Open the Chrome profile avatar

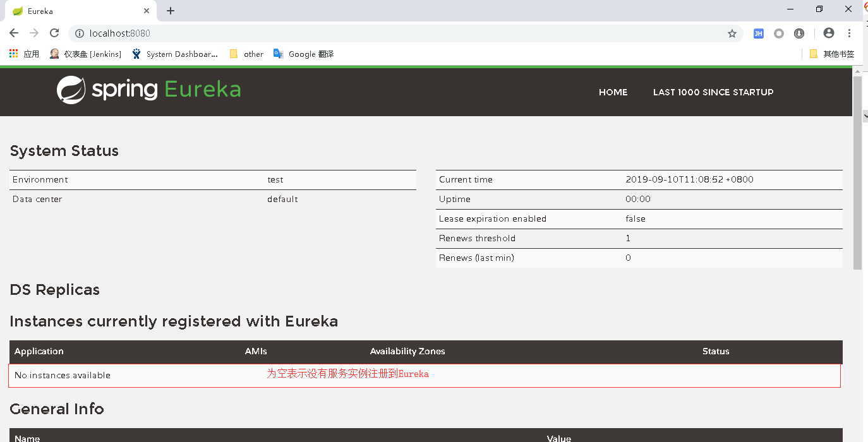829,33
